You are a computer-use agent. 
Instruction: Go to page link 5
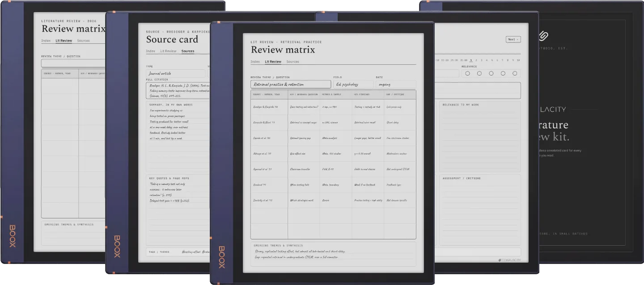[492, 60]
